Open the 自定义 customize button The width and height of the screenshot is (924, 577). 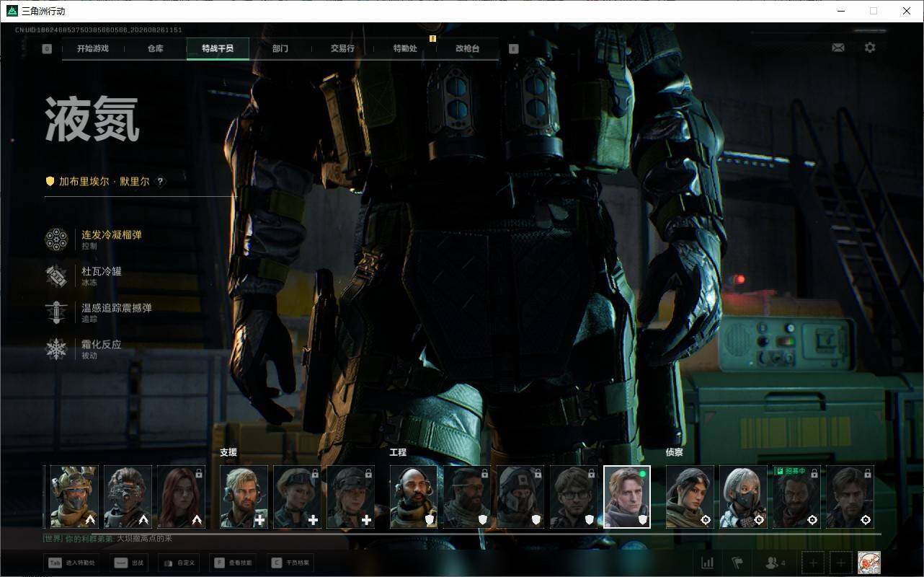(178, 562)
